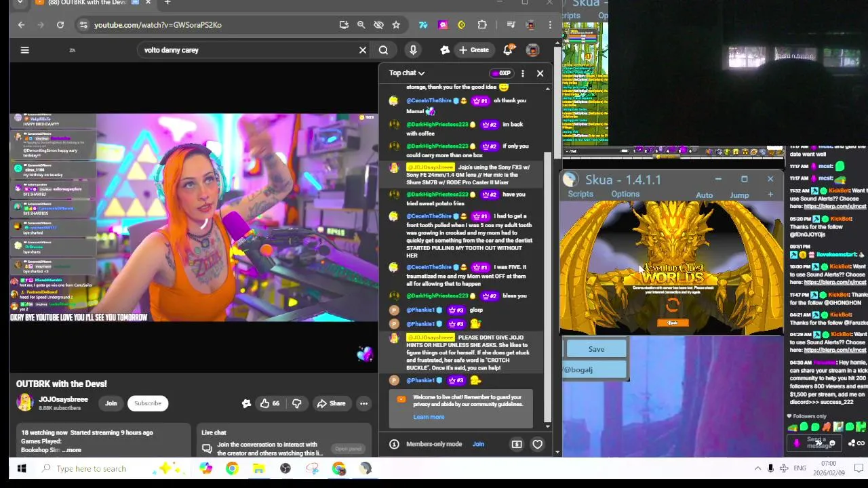The image size is (868, 488).
Task: Click the Join button beside the channel name
Action: click(x=111, y=403)
